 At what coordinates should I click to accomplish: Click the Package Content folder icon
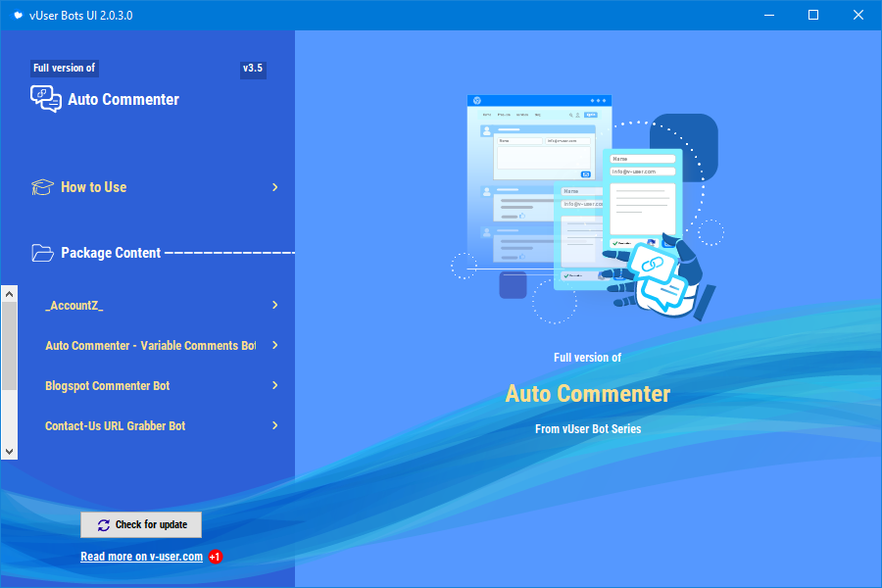point(43,253)
